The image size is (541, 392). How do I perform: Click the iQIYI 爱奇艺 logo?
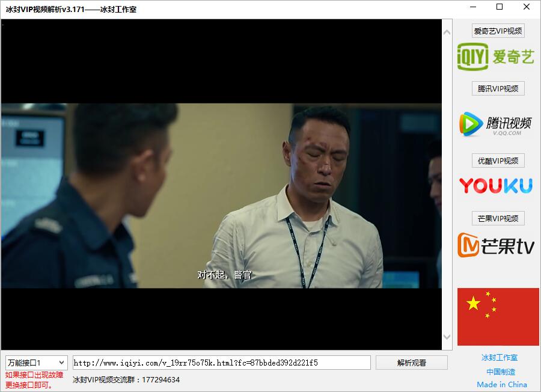(x=496, y=57)
